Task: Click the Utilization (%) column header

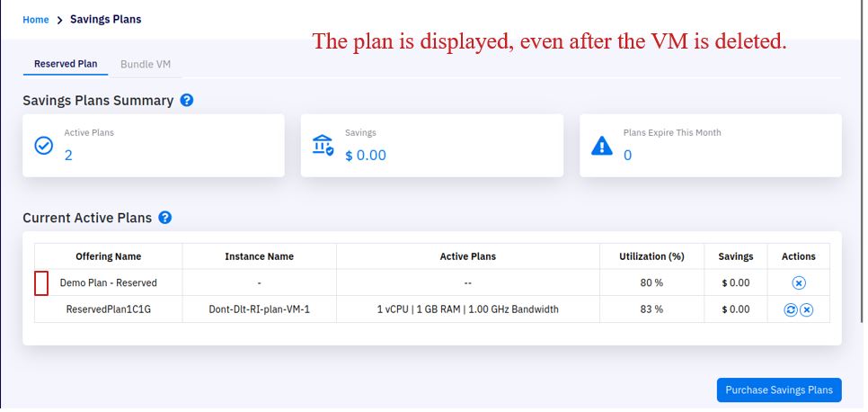Action: [x=651, y=256]
